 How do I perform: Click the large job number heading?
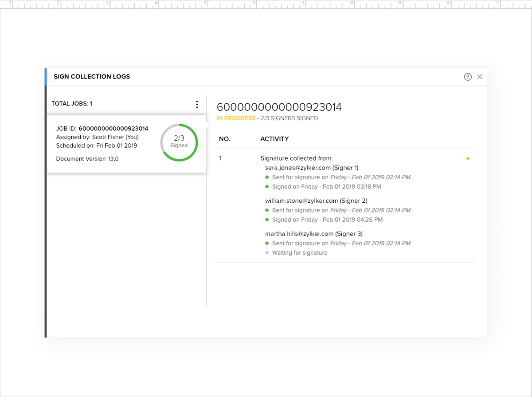[x=279, y=107]
